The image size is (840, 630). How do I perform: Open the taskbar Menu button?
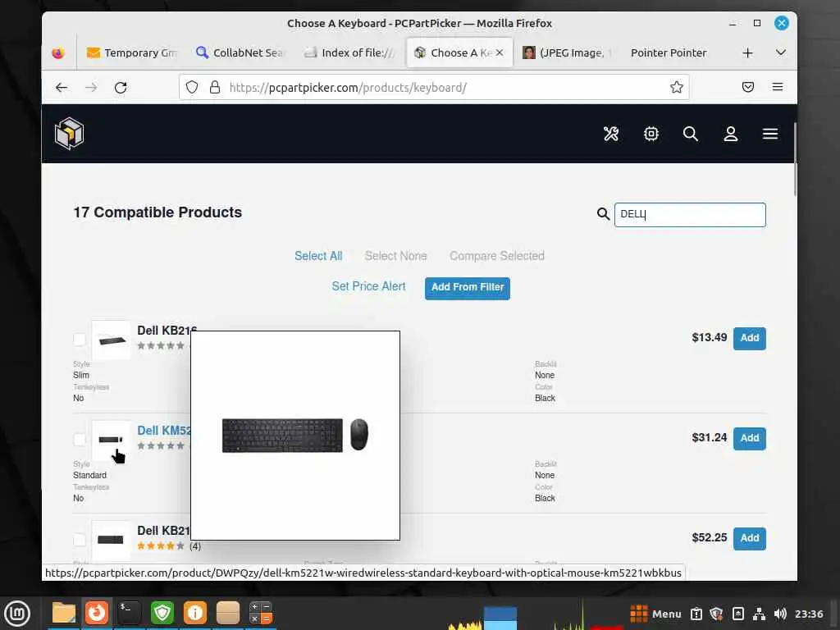tap(655, 614)
